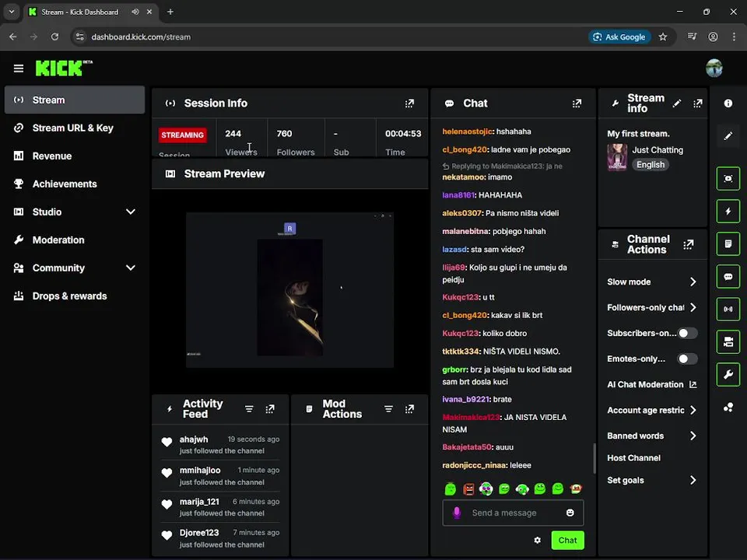747x560 pixels.
Task: Pop out the Session Info panel
Action: tap(410, 103)
